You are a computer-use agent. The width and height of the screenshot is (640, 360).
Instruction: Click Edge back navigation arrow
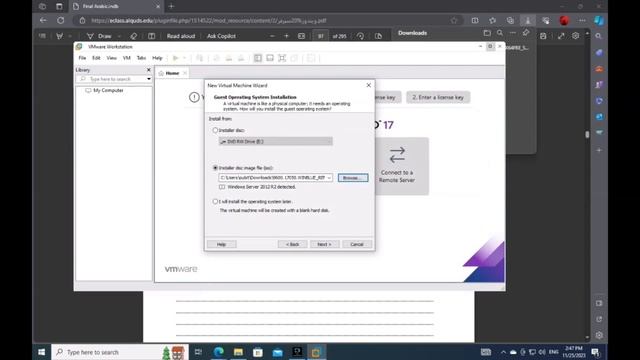pos(43,20)
